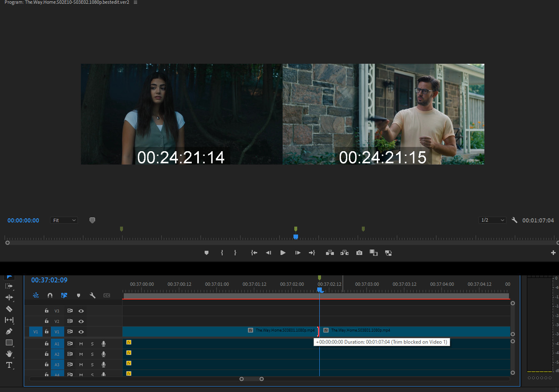Toggle Snap in timeline
The width and height of the screenshot is (559, 392).
pyautogui.click(x=50, y=295)
